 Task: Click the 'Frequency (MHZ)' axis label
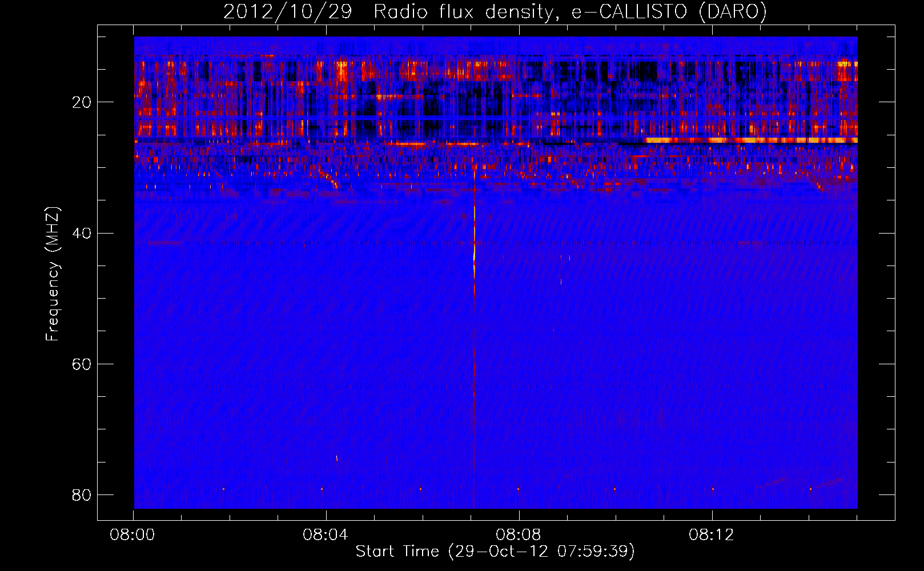tap(53, 275)
